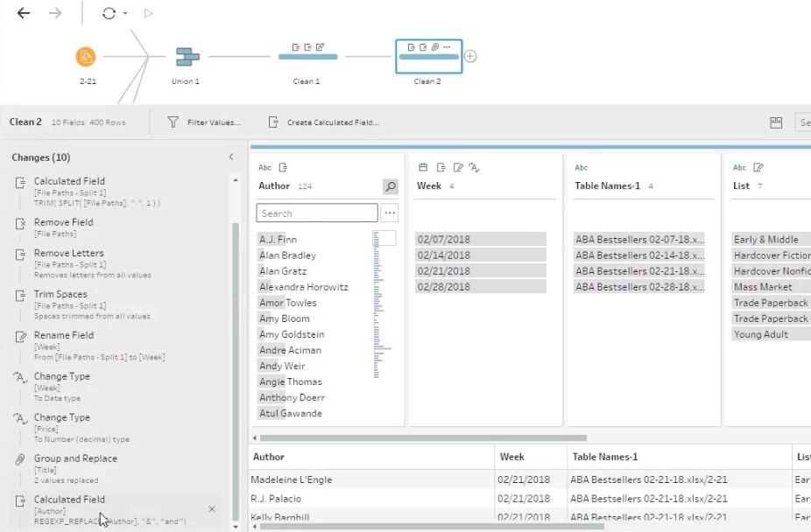Select the 2-21 input step node
This screenshot has width=811, height=532.
(86, 57)
